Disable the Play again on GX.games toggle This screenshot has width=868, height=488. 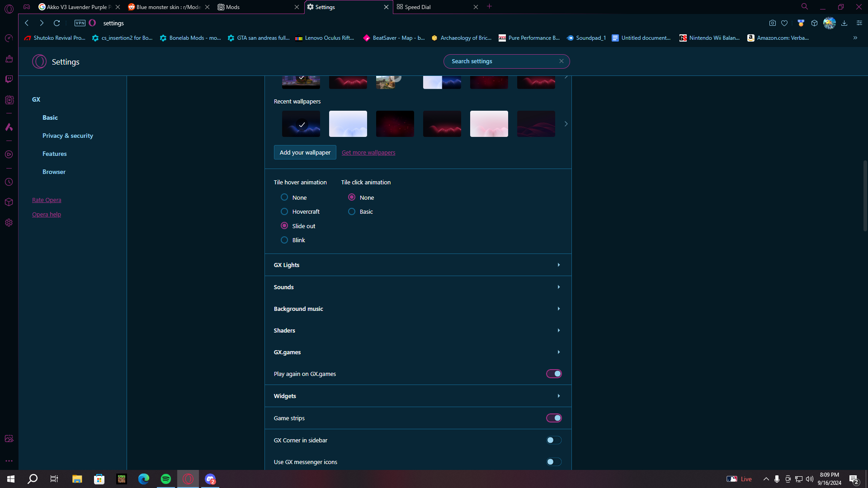click(x=554, y=374)
